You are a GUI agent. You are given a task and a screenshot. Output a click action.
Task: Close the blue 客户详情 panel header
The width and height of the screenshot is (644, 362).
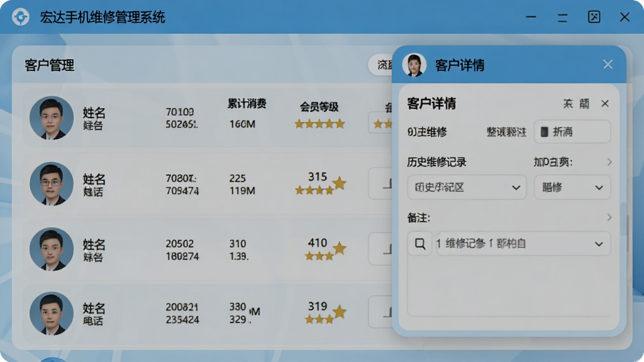(608, 65)
